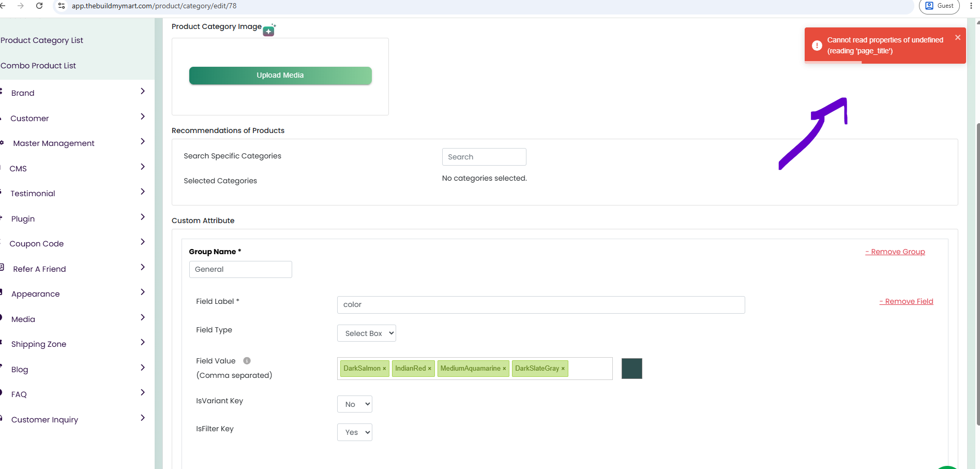980x469 pixels.
Task: Click the Upload Media button
Action: [x=280, y=76]
